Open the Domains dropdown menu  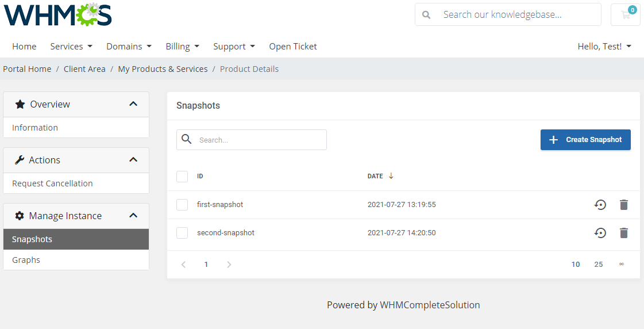coord(129,47)
